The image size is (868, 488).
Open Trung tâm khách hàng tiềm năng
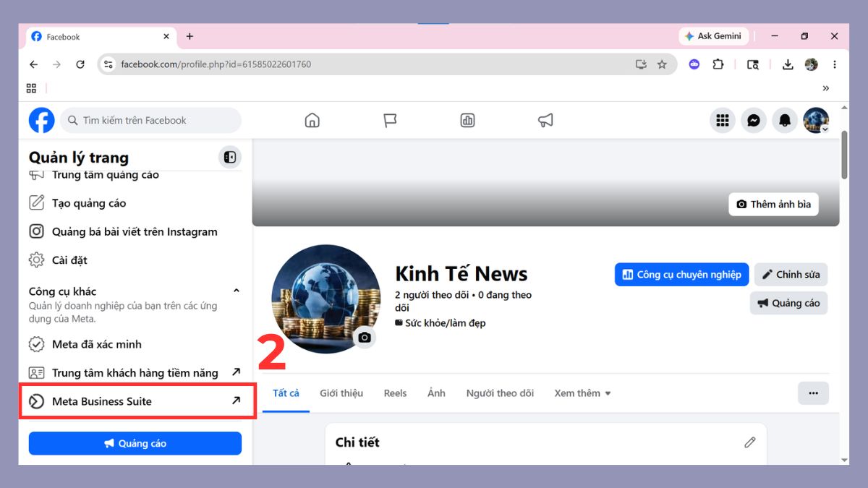click(135, 373)
